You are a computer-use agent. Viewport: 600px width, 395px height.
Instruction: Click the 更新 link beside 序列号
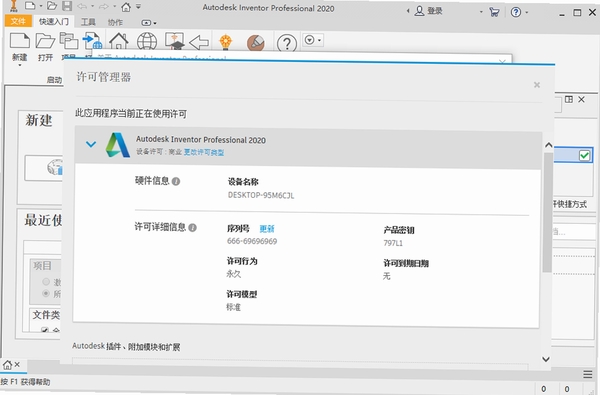pos(267,229)
